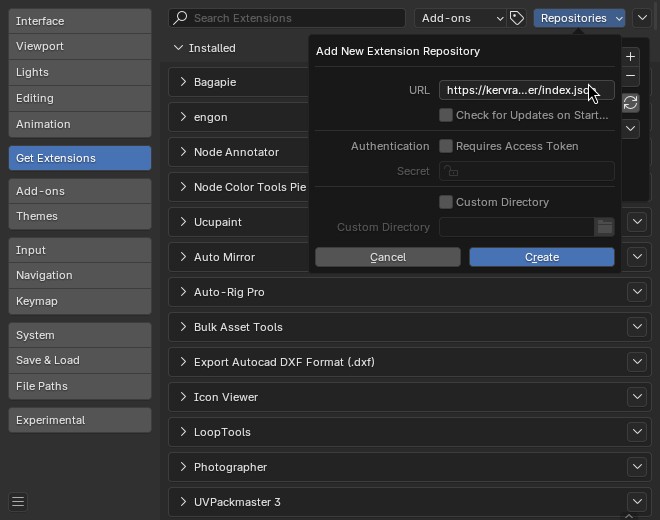Image resolution: width=660 pixels, height=520 pixels.
Task: Click the Secret token input field
Action: (x=527, y=171)
